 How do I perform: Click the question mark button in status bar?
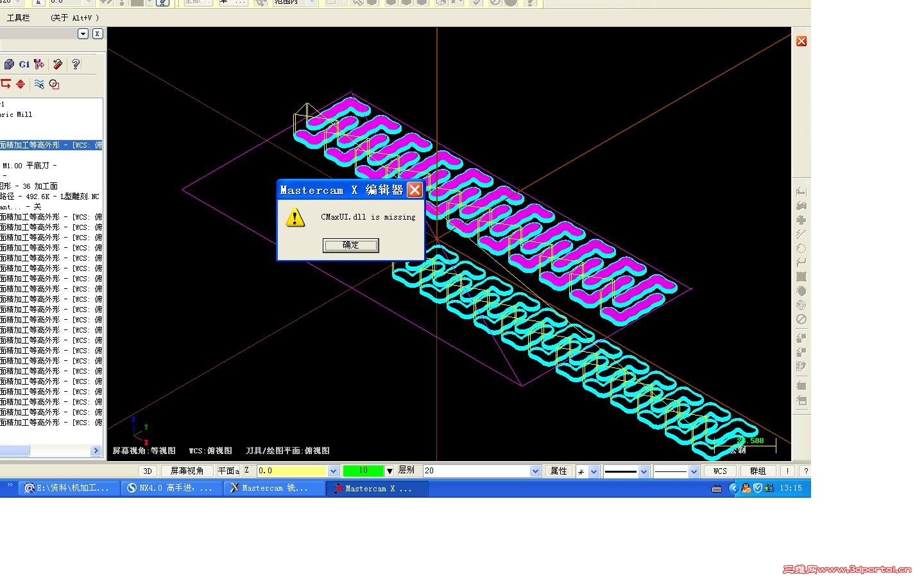[805, 471]
